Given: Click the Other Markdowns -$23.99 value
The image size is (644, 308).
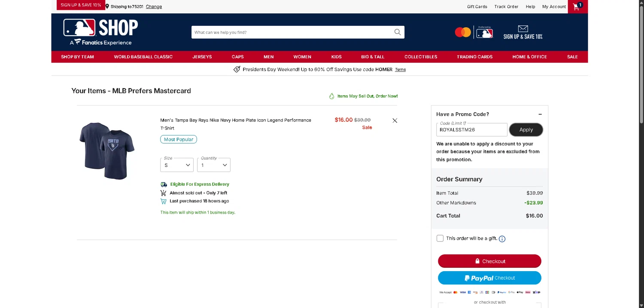Looking at the screenshot, I should coord(534,203).
